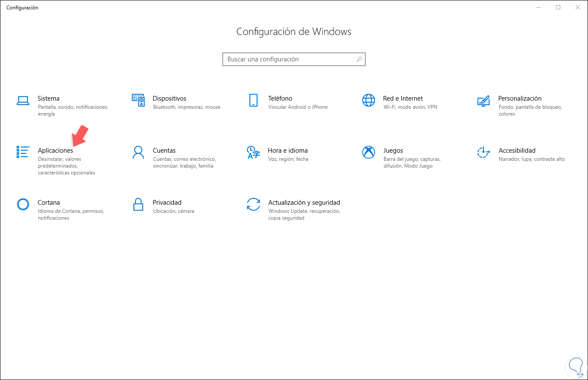The width and height of the screenshot is (588, 380).
Task: Open the Aplicaciones list icon
Action: pos(23,152)
